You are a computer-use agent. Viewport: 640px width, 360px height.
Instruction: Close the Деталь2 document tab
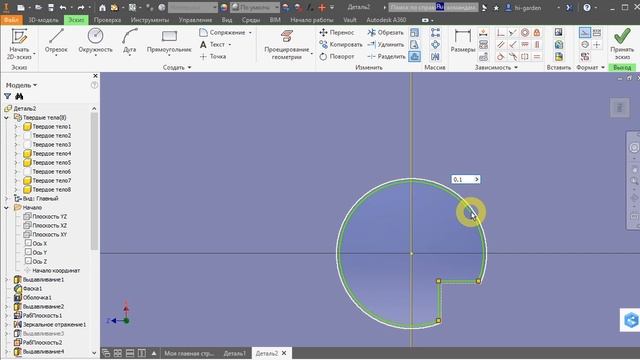(284, 353)
